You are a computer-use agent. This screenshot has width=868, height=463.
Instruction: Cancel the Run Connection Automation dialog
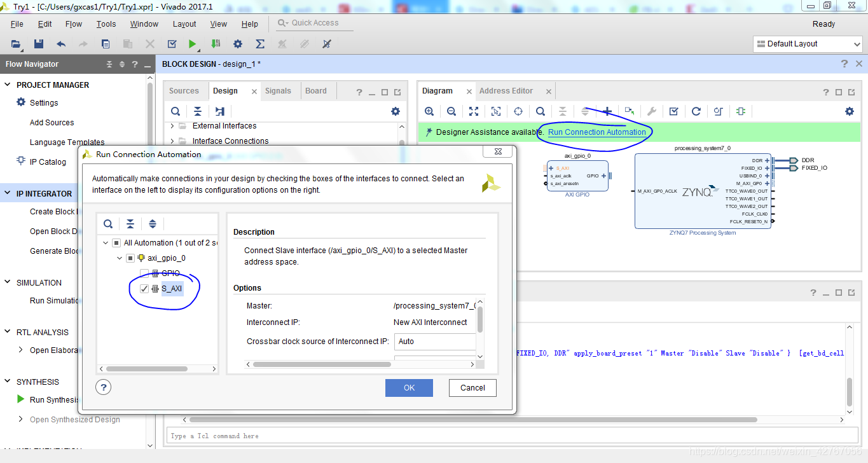(x=472, y=388)
